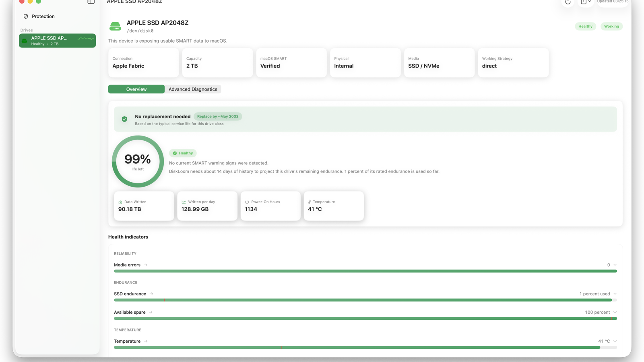
Task: Click the Available spare progress bar
Action: tap(365, 319)
